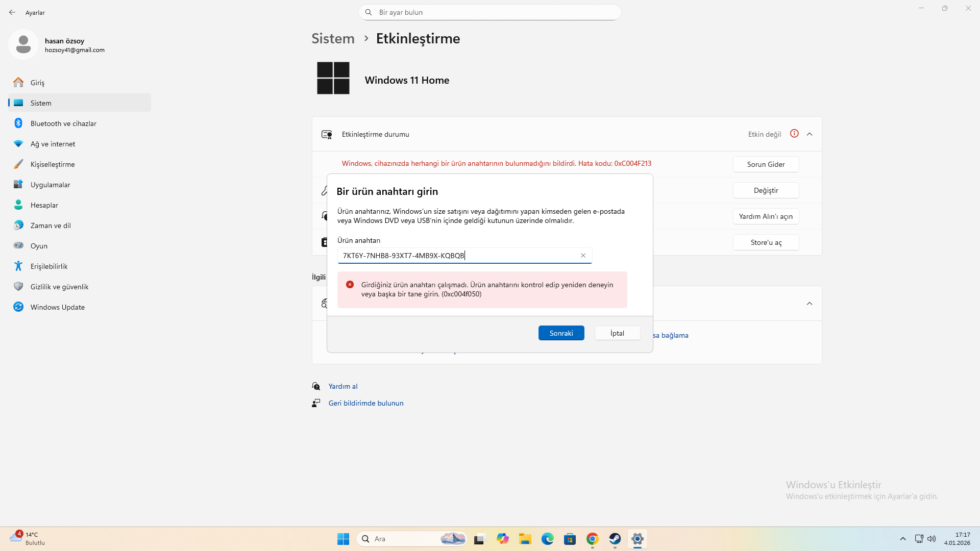This screenshot has width=980, height=551.
Task: Click the İptal button
Action: point(617,333)
